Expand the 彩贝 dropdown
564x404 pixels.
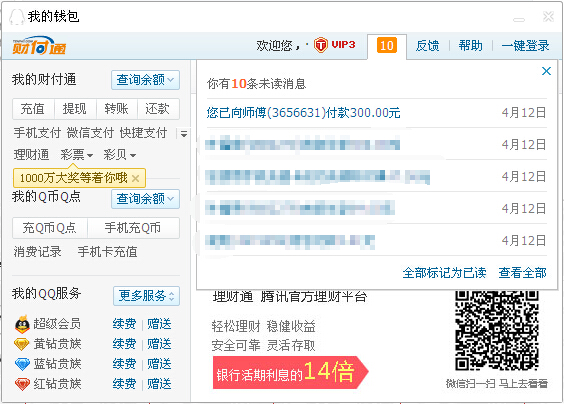119,155
